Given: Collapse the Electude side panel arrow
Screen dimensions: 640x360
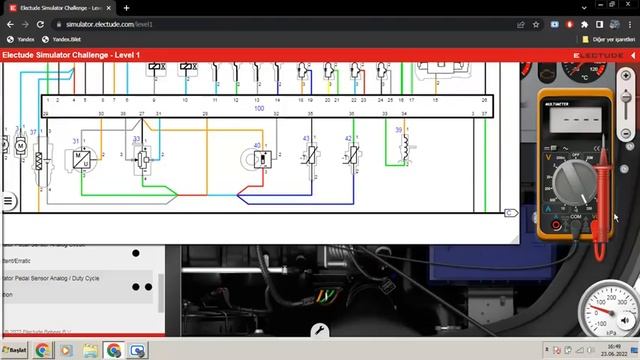Looking at the screenshot, I should point(633,55).
